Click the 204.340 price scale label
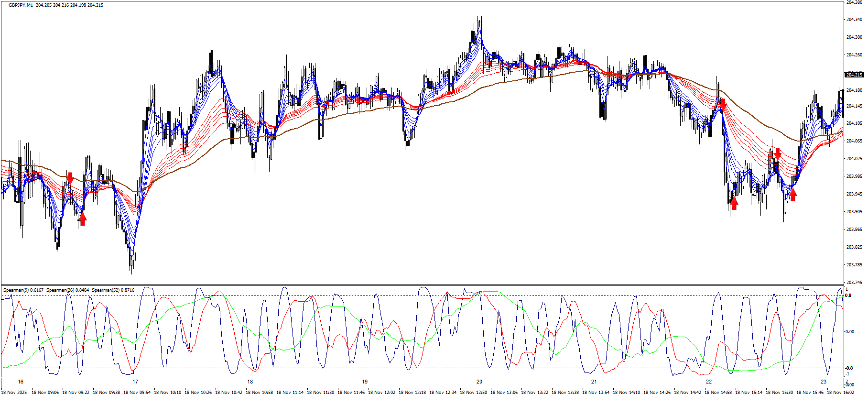Image resolution: width=868 pixels, height=405 pixels. click(x=854, y=20)
